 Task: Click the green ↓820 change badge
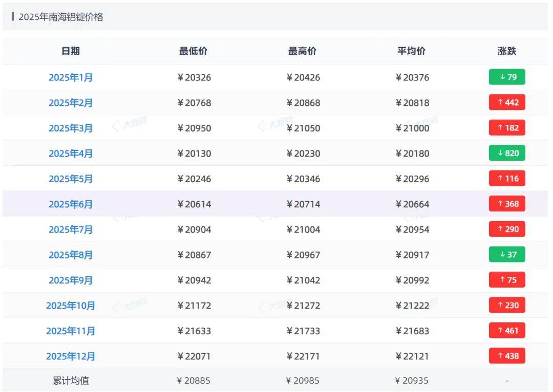pyautogui.click(x=507, y=153)
